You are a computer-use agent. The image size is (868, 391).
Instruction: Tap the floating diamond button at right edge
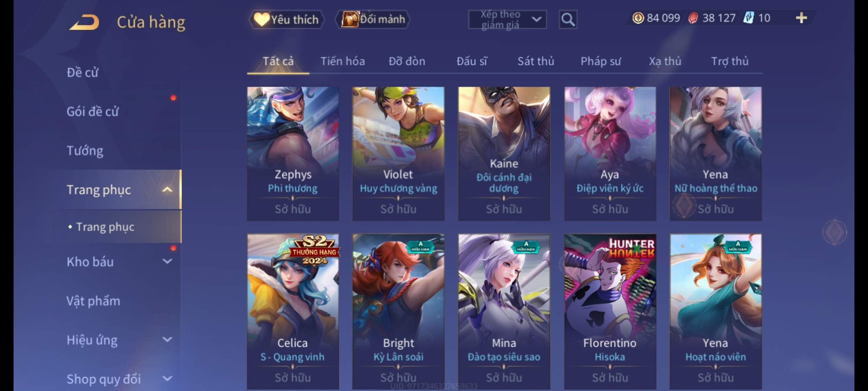tap(834, 232)
